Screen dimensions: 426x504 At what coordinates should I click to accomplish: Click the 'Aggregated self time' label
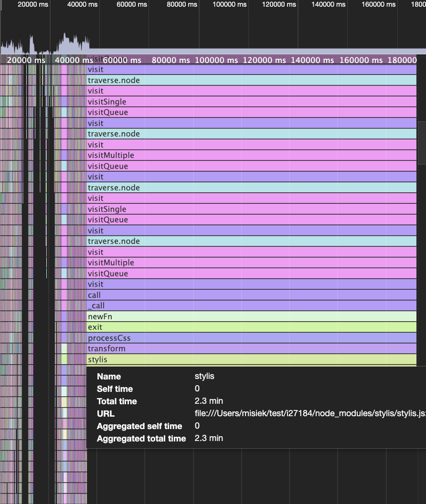[139, 426]
